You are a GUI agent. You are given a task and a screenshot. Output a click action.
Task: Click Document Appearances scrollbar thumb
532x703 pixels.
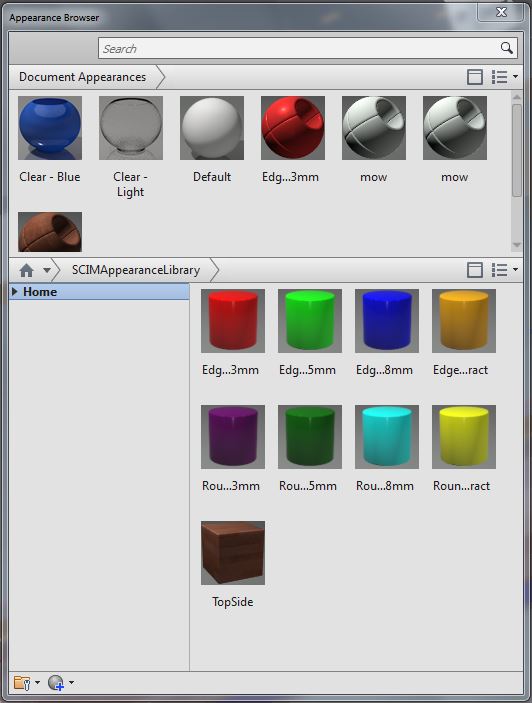(x=517, y=150)
